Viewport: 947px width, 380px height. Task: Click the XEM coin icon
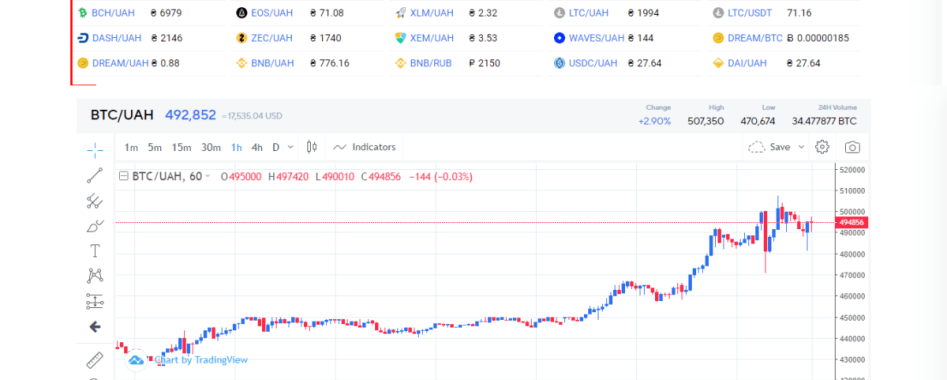(400, 38)
